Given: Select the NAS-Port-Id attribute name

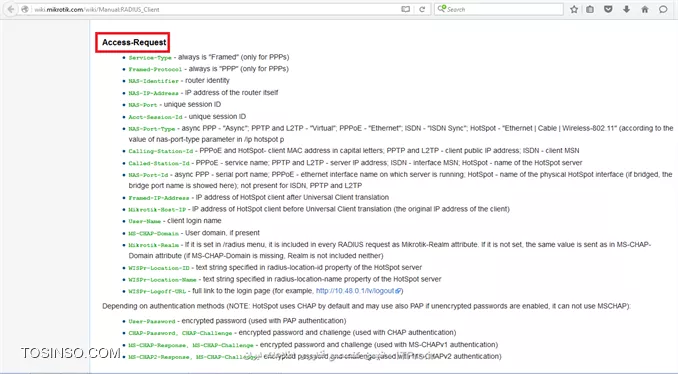Looking at the screenshot, I should tap(148, 175).
